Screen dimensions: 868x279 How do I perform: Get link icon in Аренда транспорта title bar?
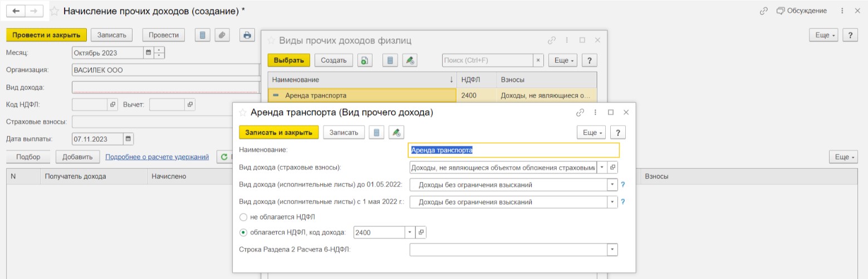(580, 112)
